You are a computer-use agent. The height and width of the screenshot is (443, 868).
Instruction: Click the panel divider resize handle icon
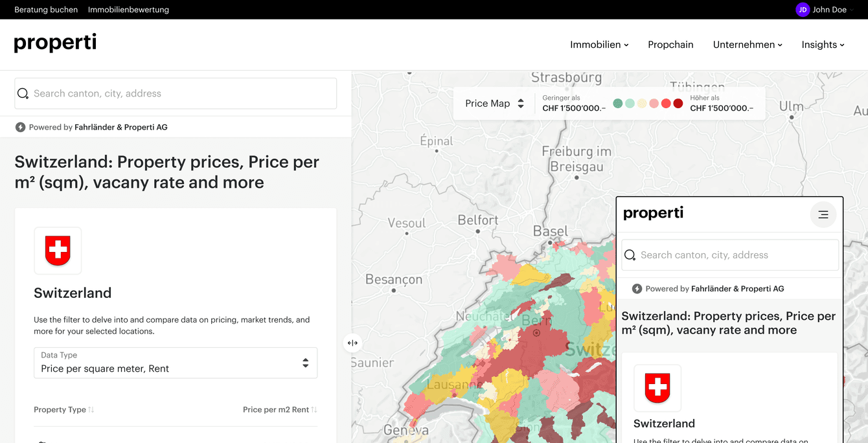click(352, 343)
